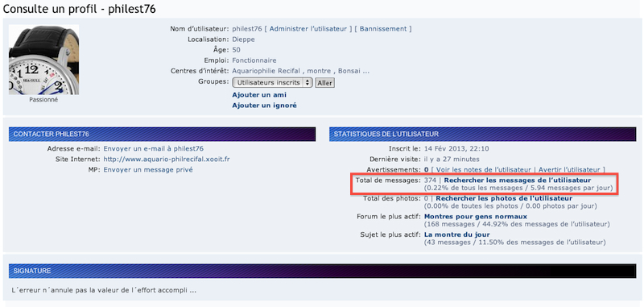Image resolution: width=644 pixels, height=307 pixels.
Task: Click Ajouter un ignoré
Action: click(x=264, y=106)
